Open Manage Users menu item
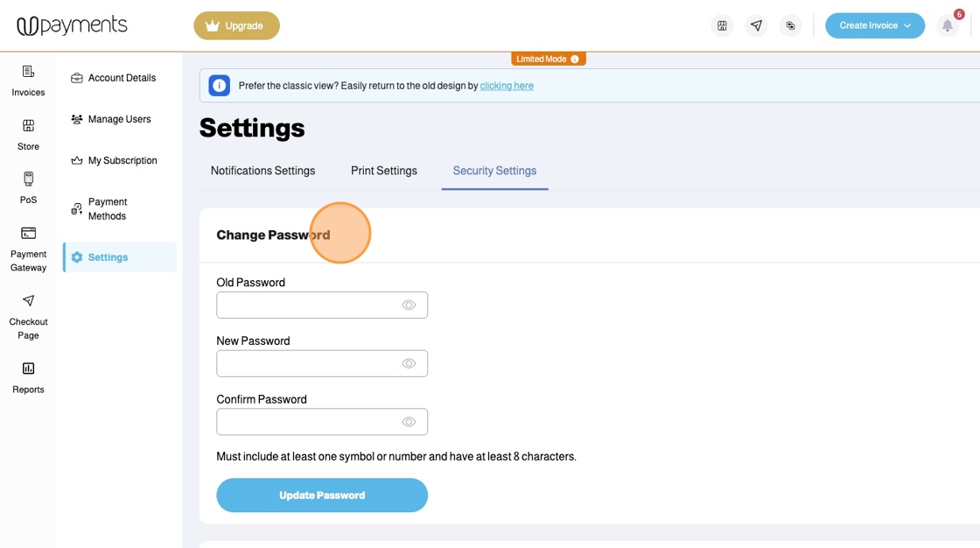This screenshot has width=980, height=548. click(x=119, y=119)
